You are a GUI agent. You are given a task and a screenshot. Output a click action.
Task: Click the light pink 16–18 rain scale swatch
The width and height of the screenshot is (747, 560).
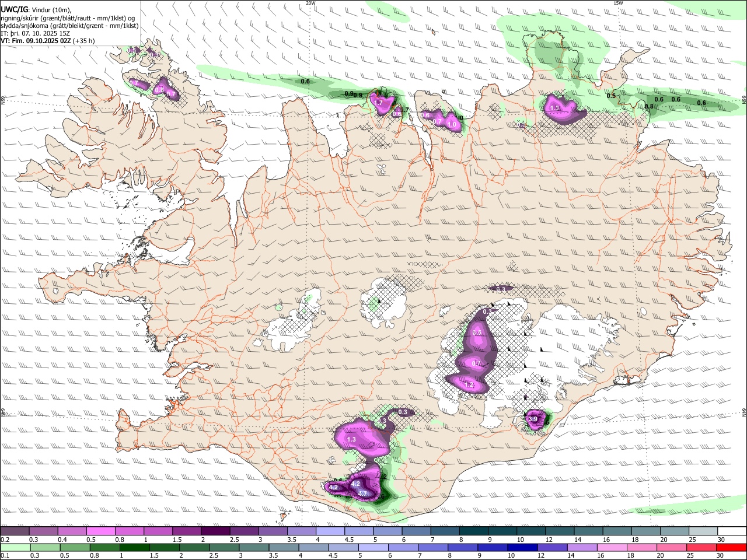(613, 547)
